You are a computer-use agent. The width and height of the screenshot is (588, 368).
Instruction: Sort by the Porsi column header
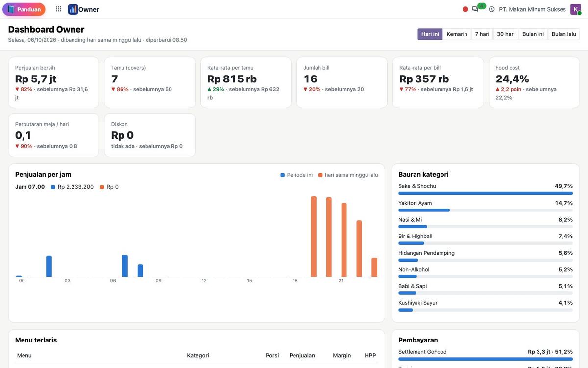coord(272,355)
